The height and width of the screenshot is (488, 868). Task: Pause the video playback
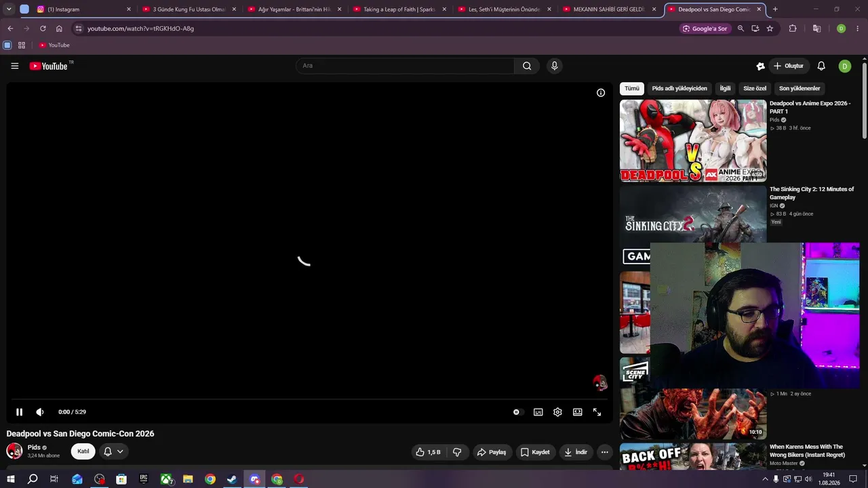(x=19, y=412)
